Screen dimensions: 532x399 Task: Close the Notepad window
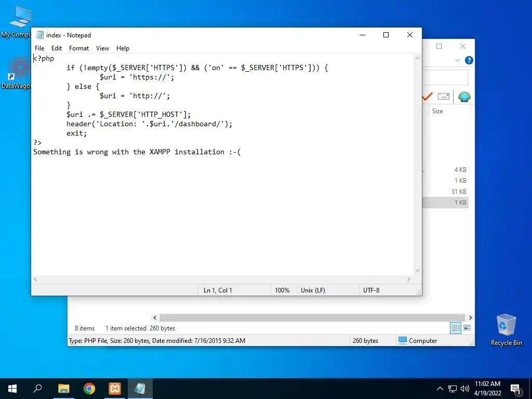tap(409, 35)
